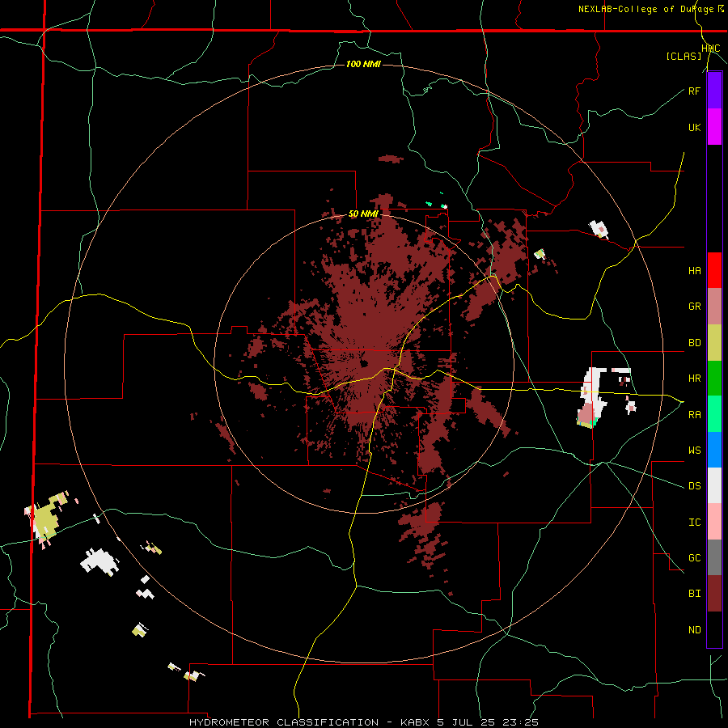Click the "50 NMI" range ring label
This screenshot has width=728, height=728.
pos(363,214)
